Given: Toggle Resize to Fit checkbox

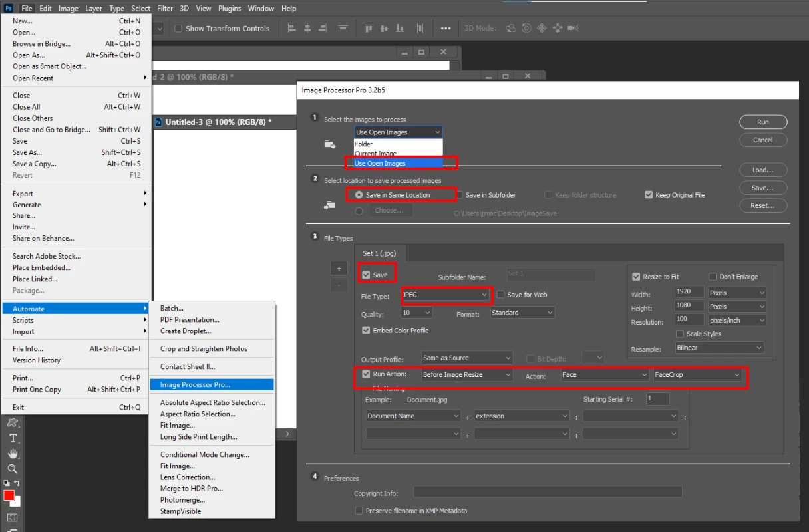Looking at the screenshot, I should tap(637, 277).
